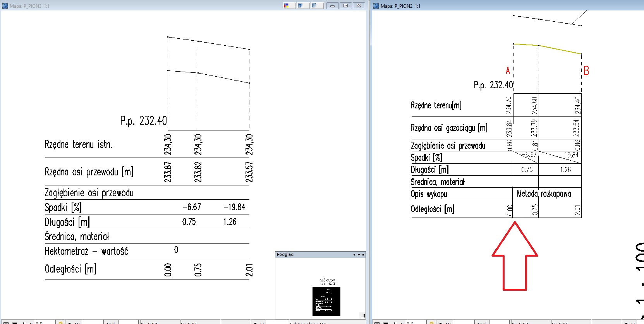Click slope value -19.84 in P_PION2
The width and height of the screenshot is (644, 324).
pos(569,155)
